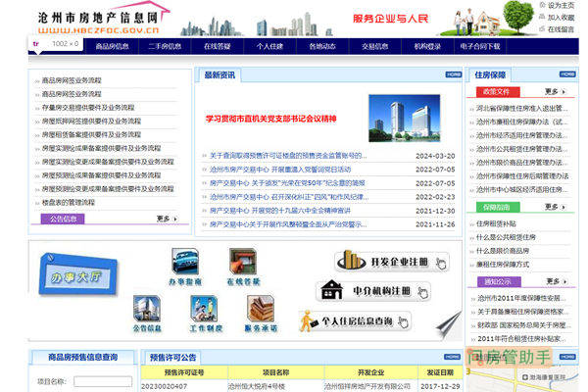The width and height of the screenshot is (588, 392).
Task: Click the 项目名称 input field
Action: (x=103, y=381)
